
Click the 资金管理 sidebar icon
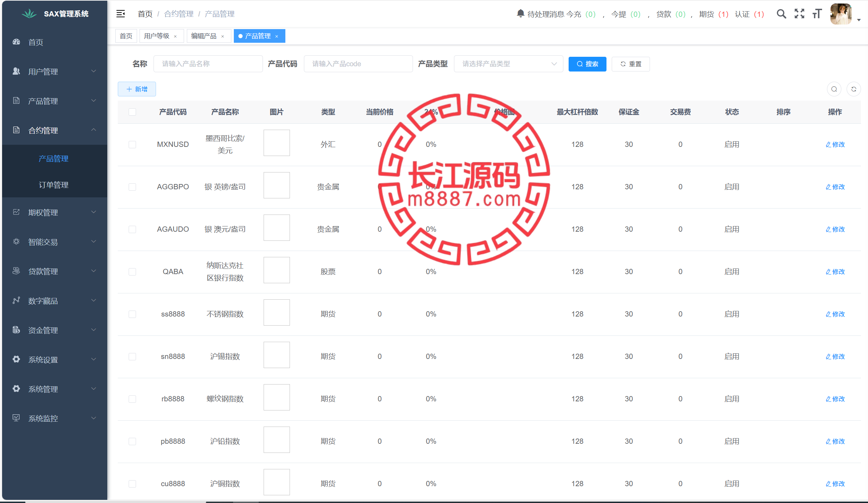[16, 330]
